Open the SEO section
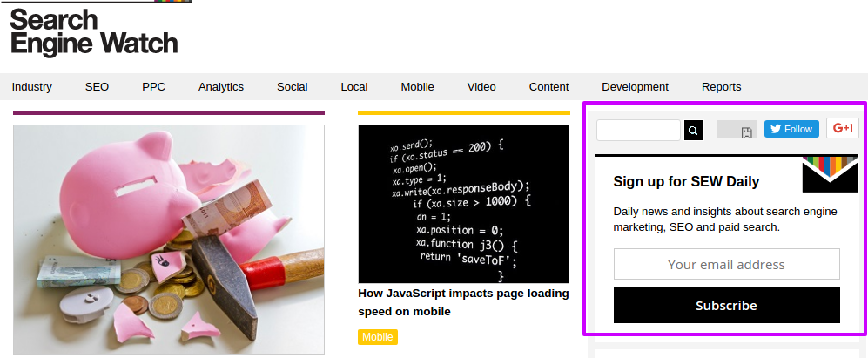 (97, 87)
